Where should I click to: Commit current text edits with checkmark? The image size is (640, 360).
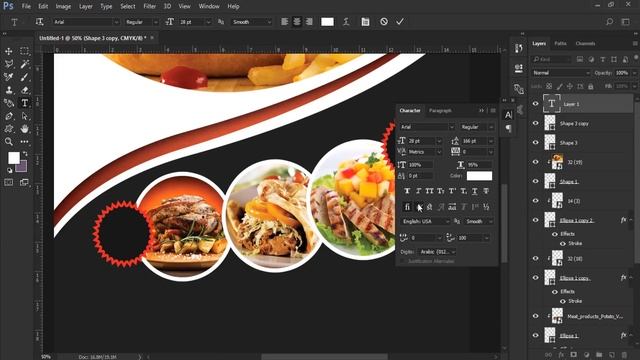(x=400, y=22)
